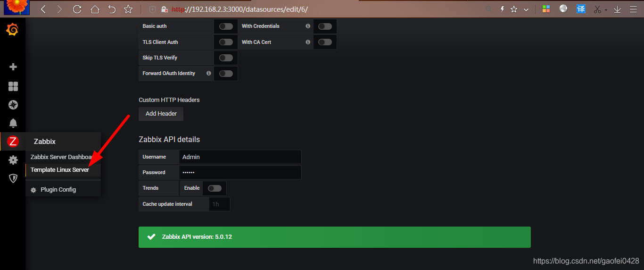
Task: Click the Add Header button
Action: [161, 114]
